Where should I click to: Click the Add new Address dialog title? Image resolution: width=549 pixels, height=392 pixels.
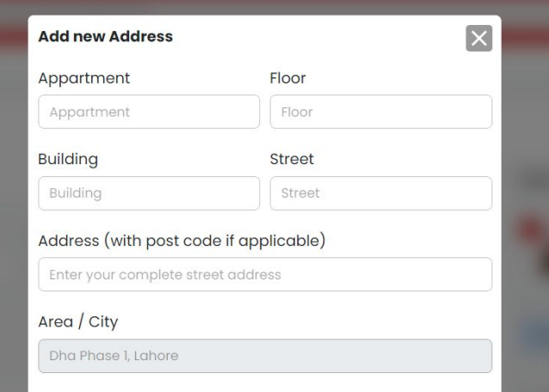[106, 37]
